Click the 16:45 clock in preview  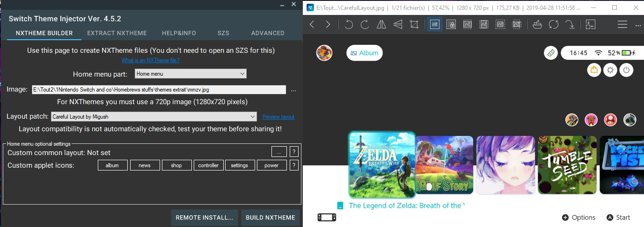click(578, 53)
